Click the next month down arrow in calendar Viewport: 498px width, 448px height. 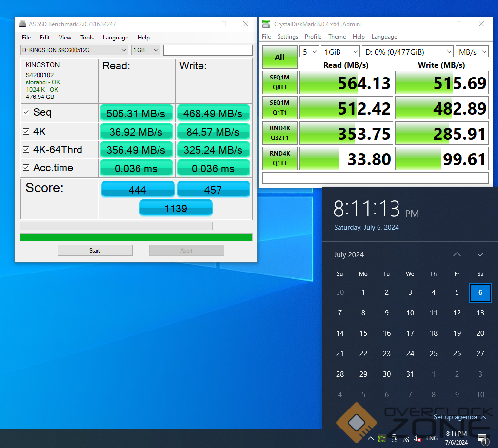click(x=480, y=254)
